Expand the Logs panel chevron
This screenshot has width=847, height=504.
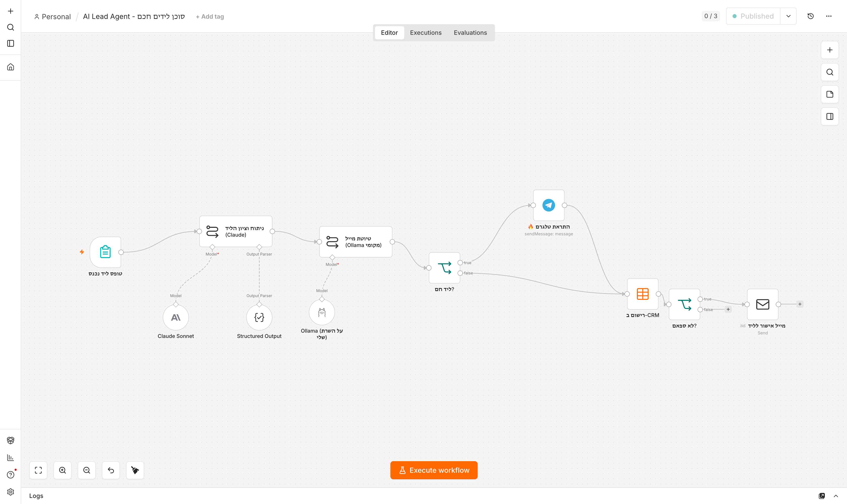(836, 496)
